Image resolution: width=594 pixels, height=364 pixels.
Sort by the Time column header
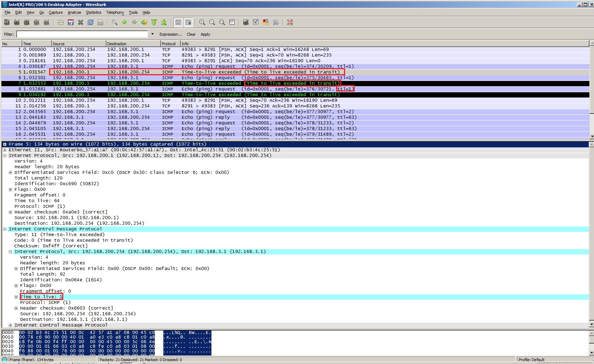point(36,44)
